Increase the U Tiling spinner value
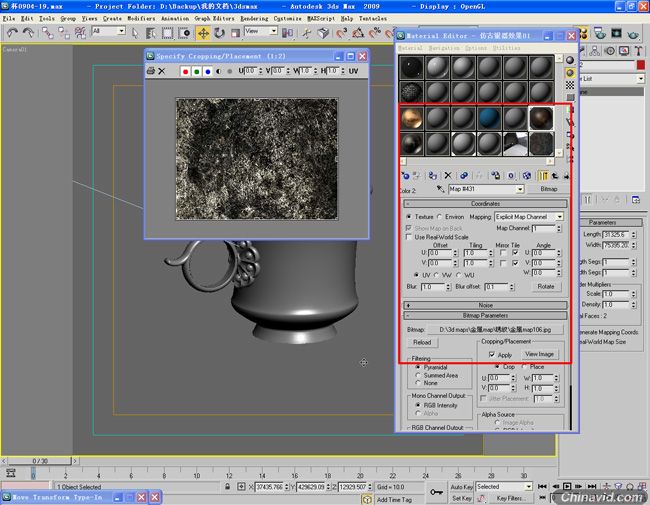Image resolution: width=650 pixels, height=505 pixels. pos(491,251)
